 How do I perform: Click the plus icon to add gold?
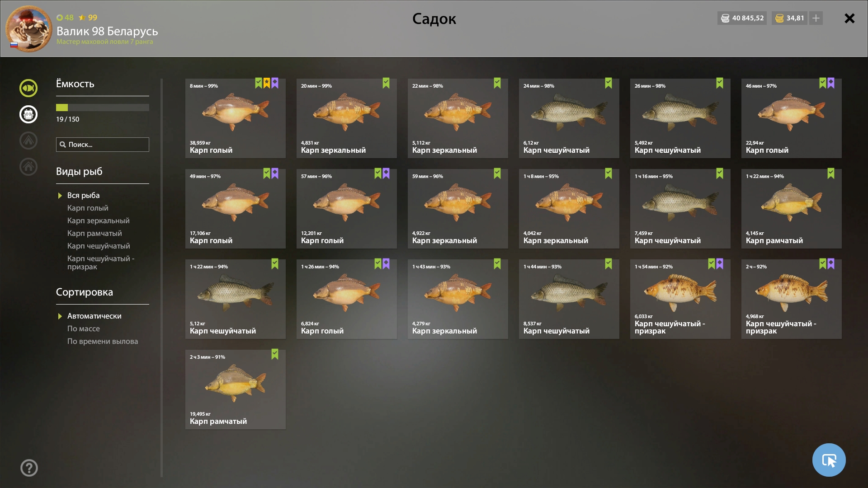click(816, 18)
